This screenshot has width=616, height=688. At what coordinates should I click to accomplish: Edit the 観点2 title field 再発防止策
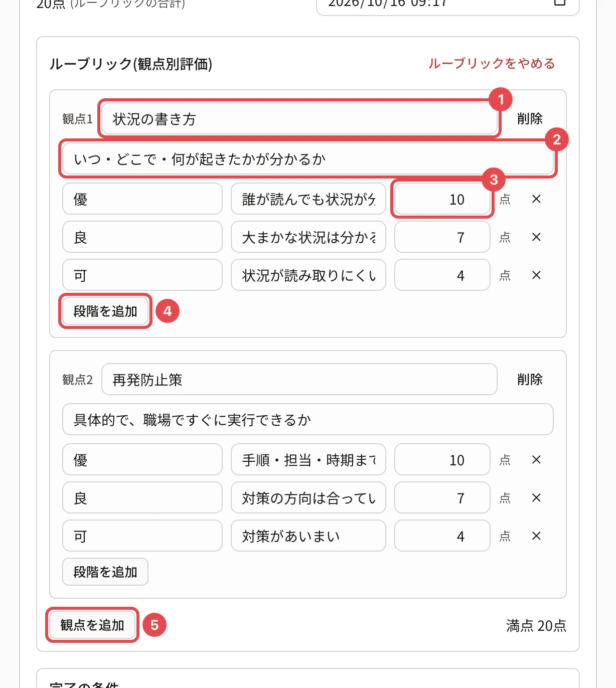299,380
